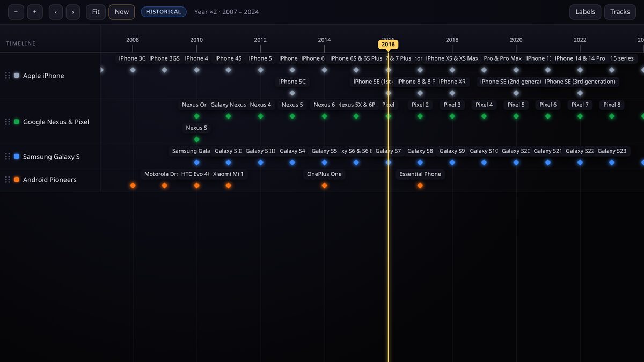Viewport: 644px width, 362px height.
Task: Open the Tracks panel button
Action: pyautogui.click(x=620, y=12)
